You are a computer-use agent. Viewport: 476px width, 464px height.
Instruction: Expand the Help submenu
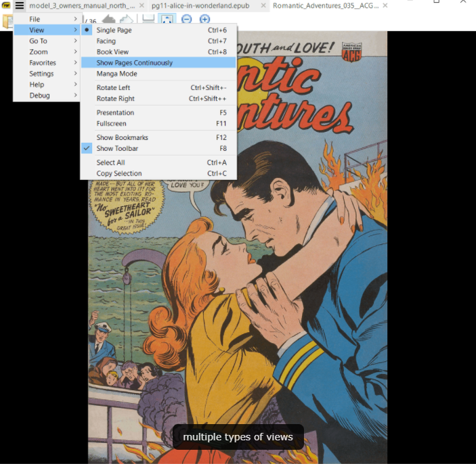pos(47,85)
